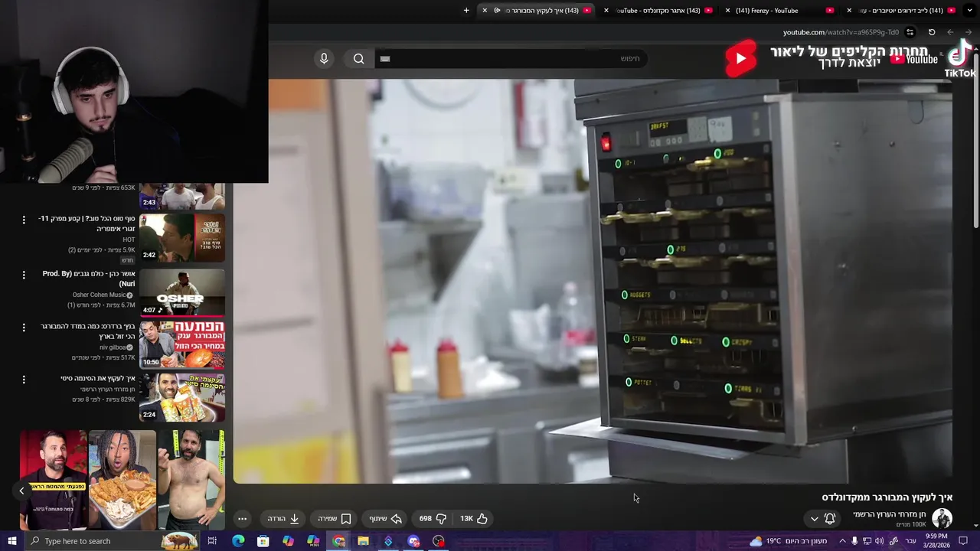
Task: Open options for בנץ ברדרס video
Action: (24, 327)
